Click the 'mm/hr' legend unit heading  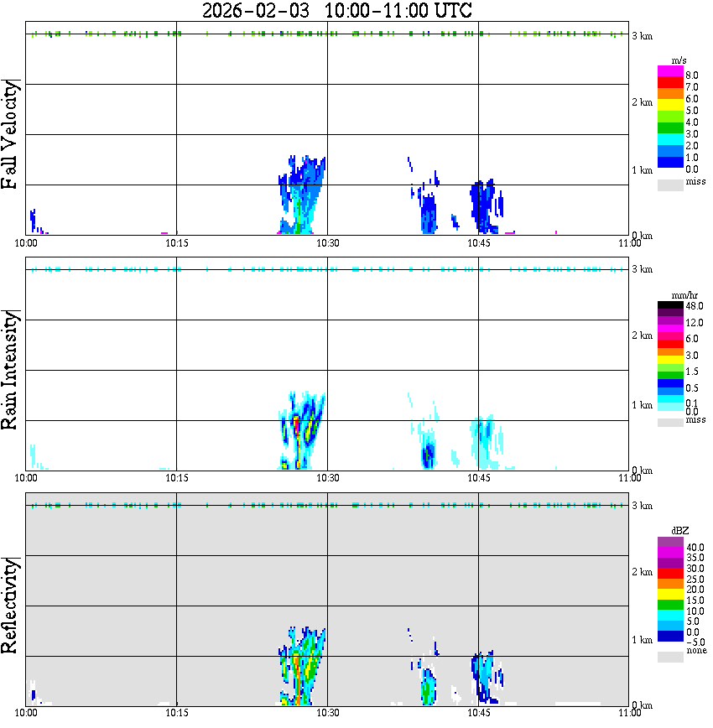click(684, 296)
